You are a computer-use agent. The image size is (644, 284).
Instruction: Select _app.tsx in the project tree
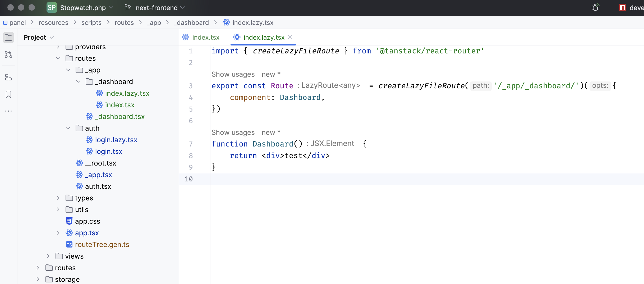(99, 175)
